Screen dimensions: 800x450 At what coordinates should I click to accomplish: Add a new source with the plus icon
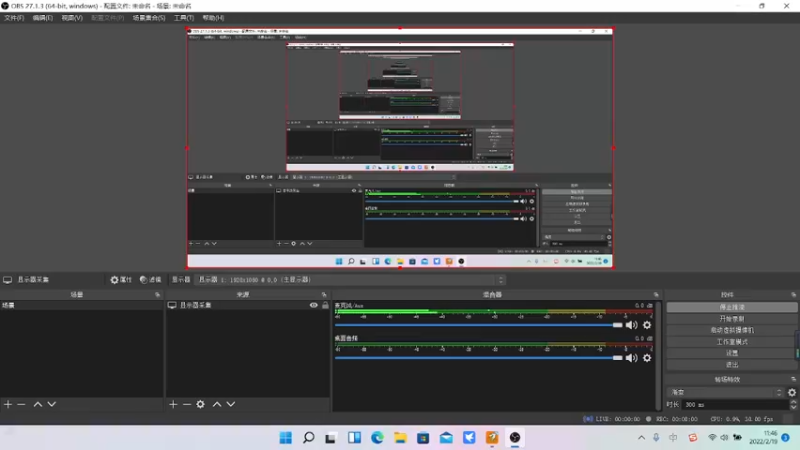(x=173, y=404)
